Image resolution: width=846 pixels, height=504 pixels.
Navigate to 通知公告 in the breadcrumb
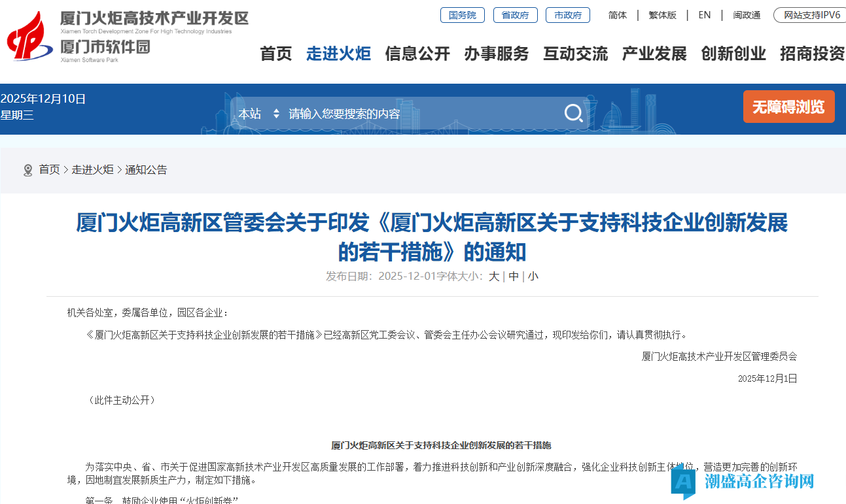point(147,169)
